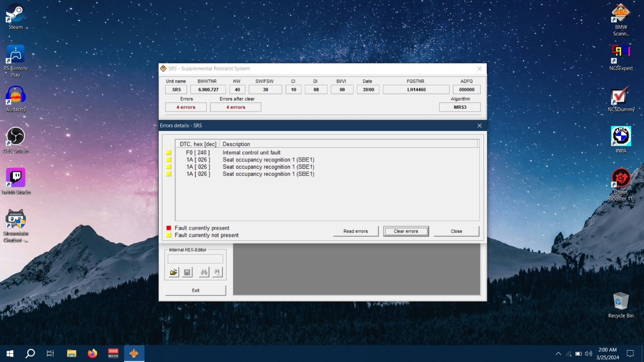Screen dimensions: 644x362
Task: Open Firefox from the taskbar
Action: click(92, 353)
